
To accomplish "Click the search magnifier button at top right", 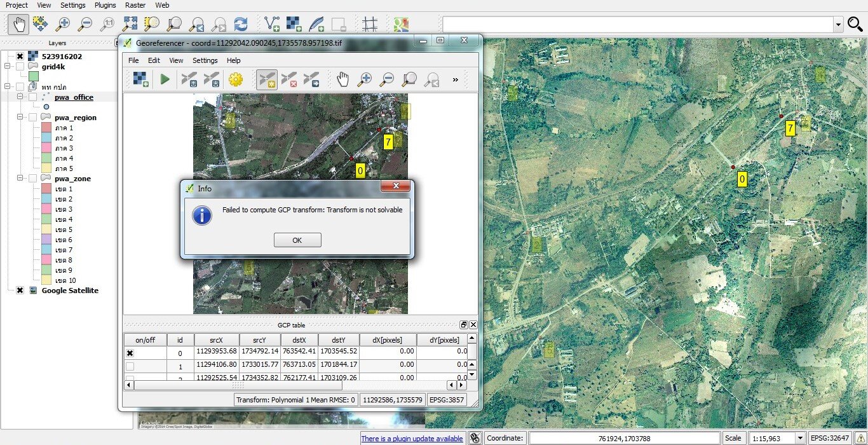I will (855, 25).
